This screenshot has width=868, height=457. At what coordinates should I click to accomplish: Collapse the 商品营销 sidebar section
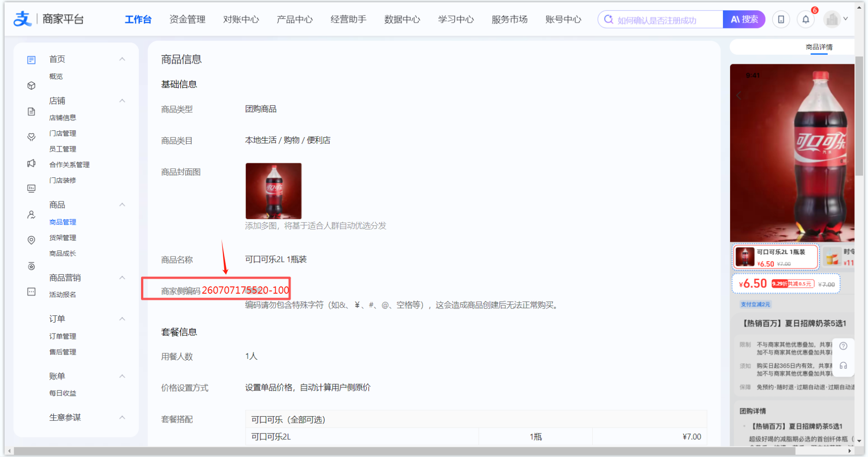click(x=122, y=278)
